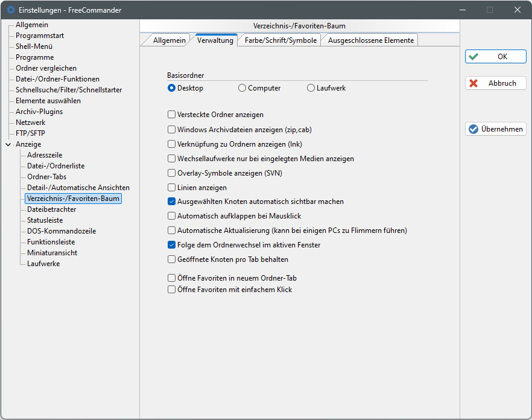The image size is (532, 420).
Task: Select Allgemein in the settings tree
Action: tap(32, 25)
